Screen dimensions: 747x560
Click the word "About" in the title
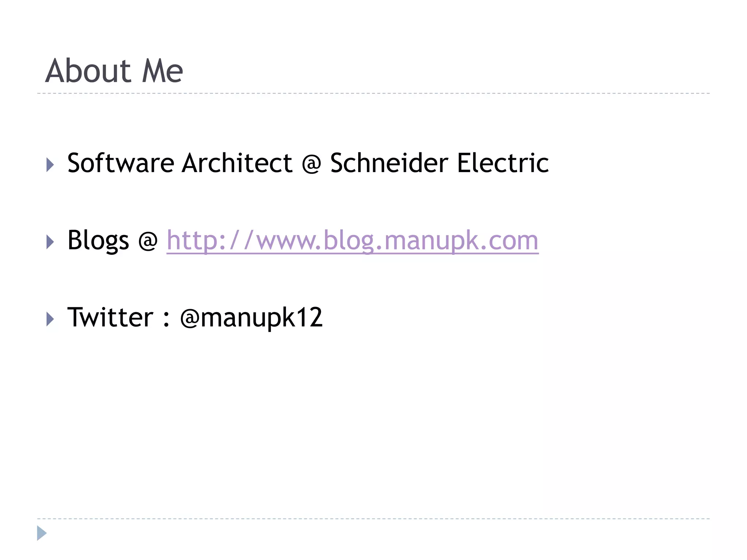(88, 71)
